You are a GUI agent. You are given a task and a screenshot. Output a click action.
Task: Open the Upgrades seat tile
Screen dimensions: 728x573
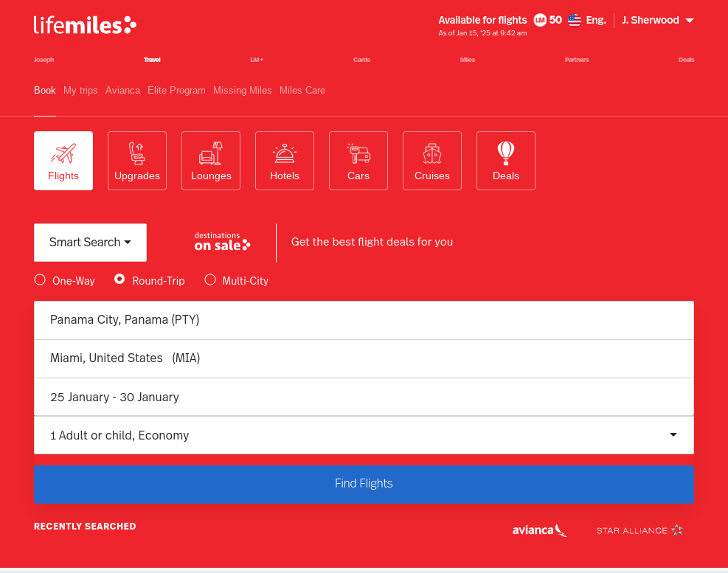click(x=137, y=161)
